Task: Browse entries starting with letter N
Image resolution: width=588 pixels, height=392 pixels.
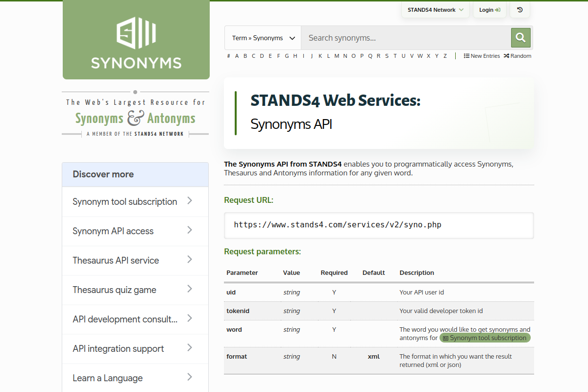Action: 345,56
